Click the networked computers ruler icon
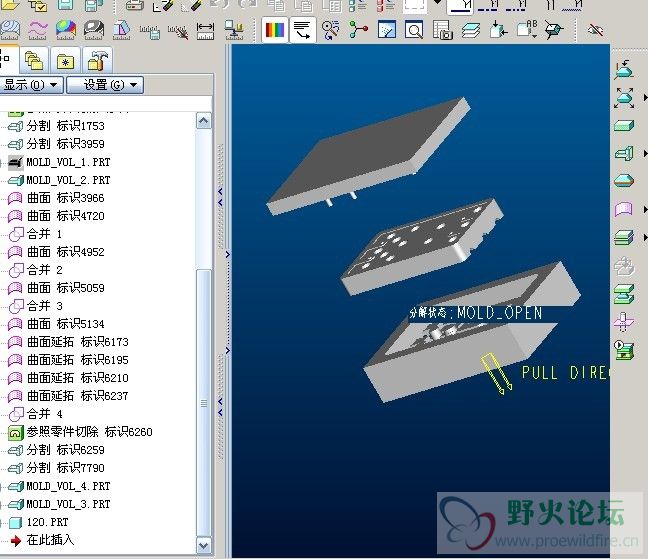The height and width of the screenshot is (559, 648). (x=234, y=31)
